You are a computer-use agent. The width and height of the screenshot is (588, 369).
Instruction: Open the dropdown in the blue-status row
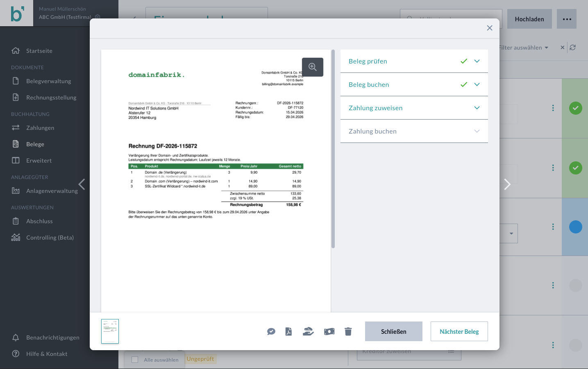(x=511, y=233)
